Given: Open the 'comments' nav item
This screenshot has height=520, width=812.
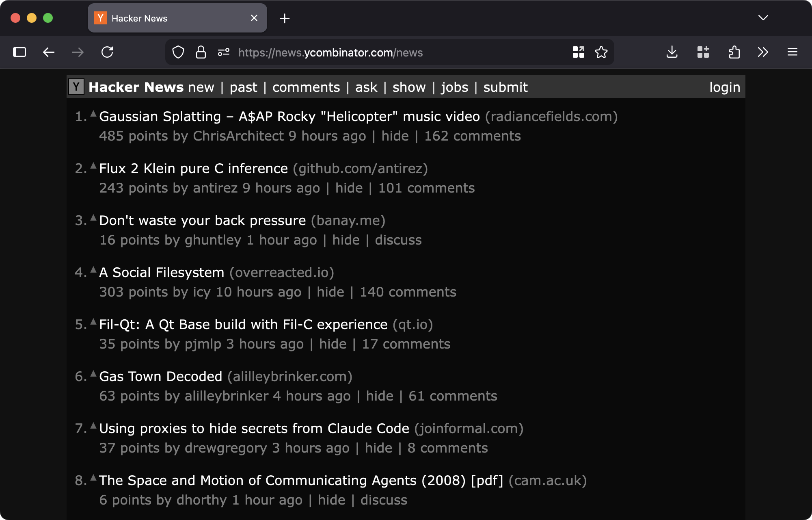Looking at the screenshot, I should 306,87.
